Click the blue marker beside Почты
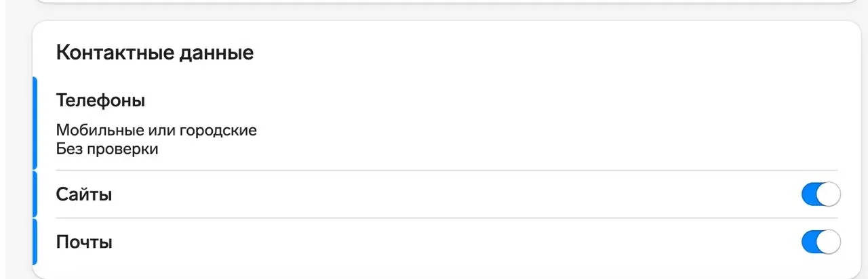Viewport: 868px width, 279px height. click(35, 242)
